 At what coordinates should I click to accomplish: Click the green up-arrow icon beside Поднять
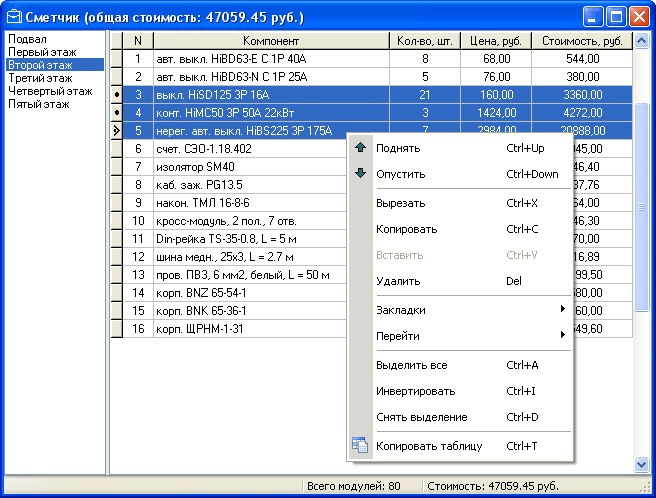click(360, 148)
